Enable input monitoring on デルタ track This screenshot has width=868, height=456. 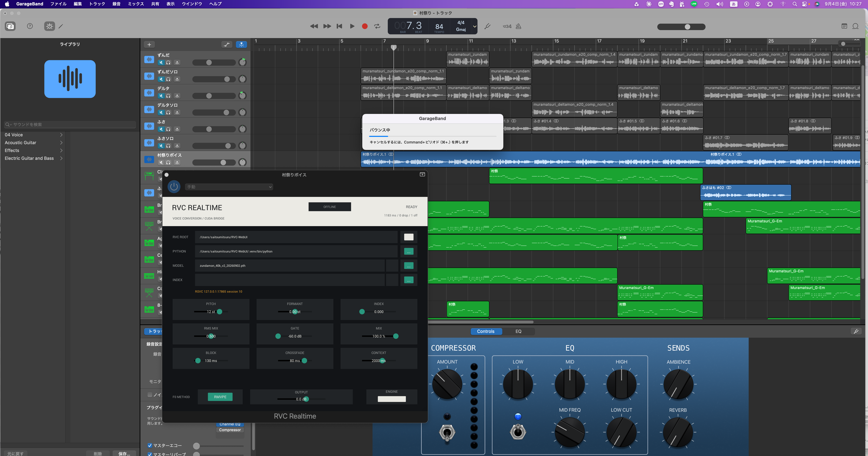[x=177, y=96]
